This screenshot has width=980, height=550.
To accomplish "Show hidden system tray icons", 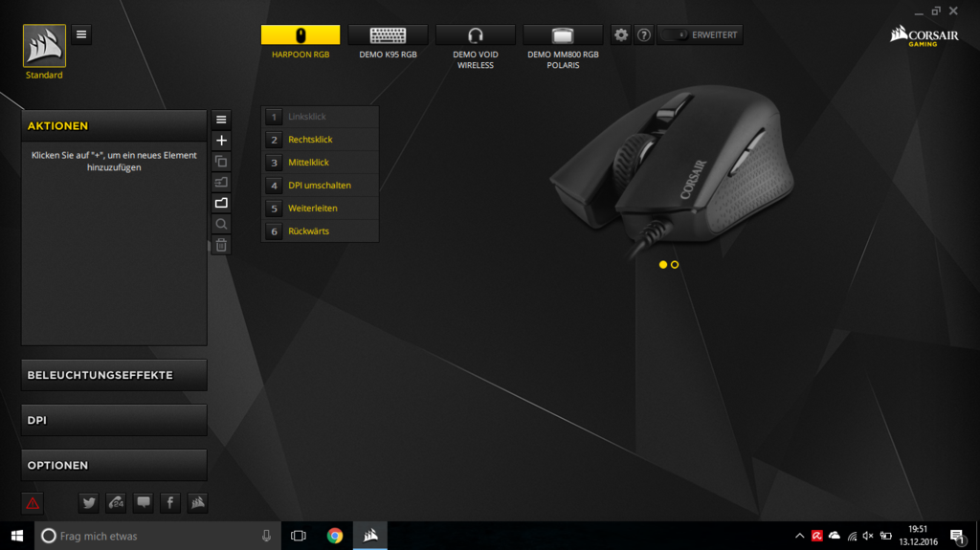I will click(799, 536).
